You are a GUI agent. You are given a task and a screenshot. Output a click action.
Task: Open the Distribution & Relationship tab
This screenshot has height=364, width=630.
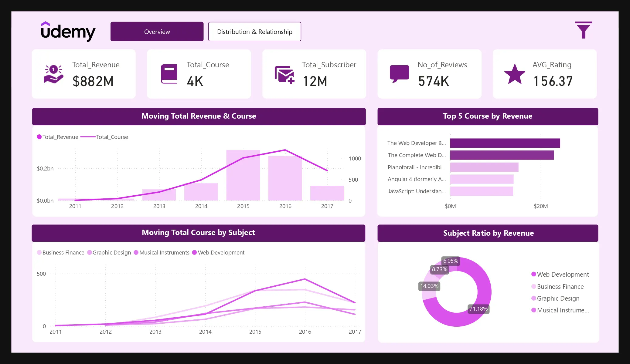point(254,32)
